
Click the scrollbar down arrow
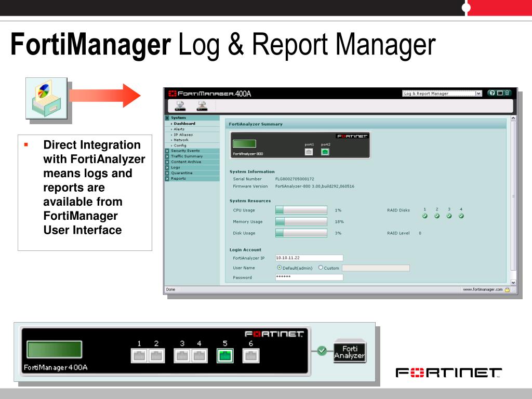click(513, 282)
